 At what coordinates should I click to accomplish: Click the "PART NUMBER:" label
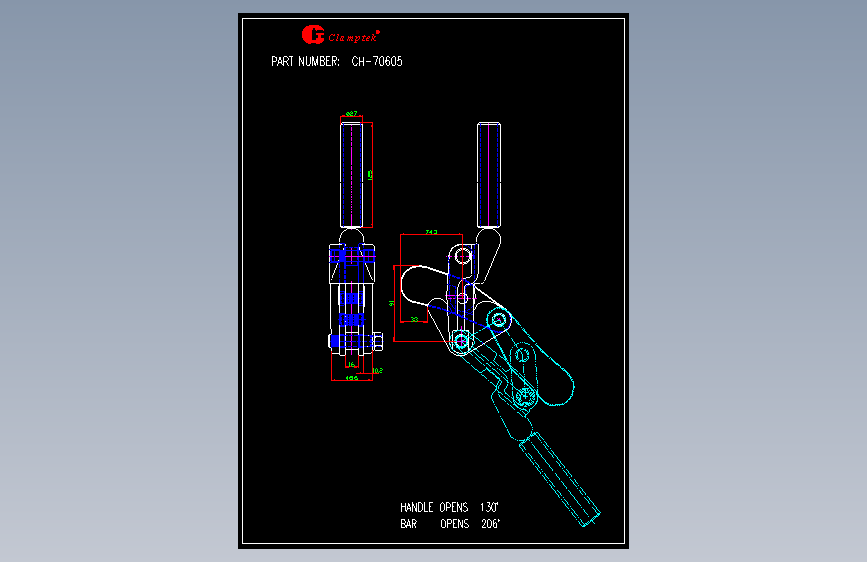pos(305,61)
